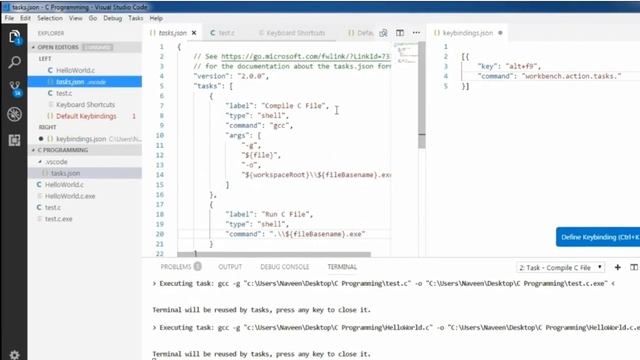Image resolution: width=640 pixels, height=360 pixels.
Task: Click the unsaved badge in Open Editors header
Action: coord(98,47)
